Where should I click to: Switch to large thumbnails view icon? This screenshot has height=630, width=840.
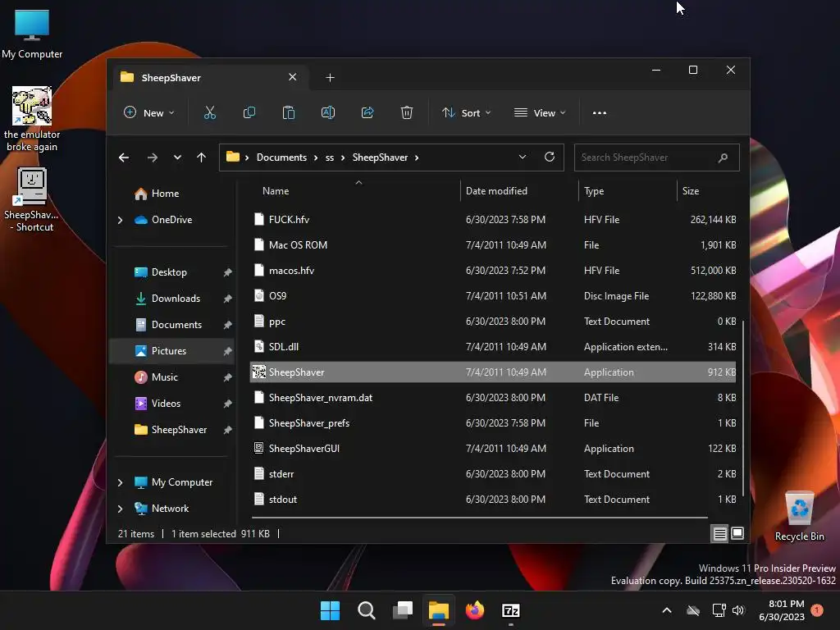click(737, 533)
